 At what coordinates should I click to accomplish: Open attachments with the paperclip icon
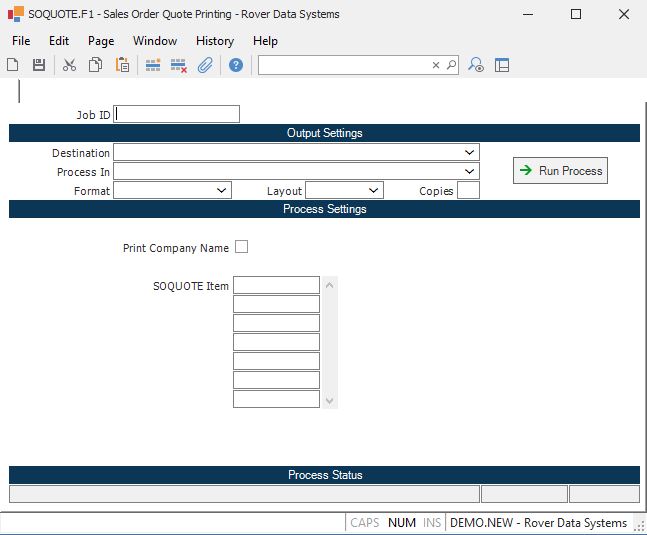(x=205, y=65)
